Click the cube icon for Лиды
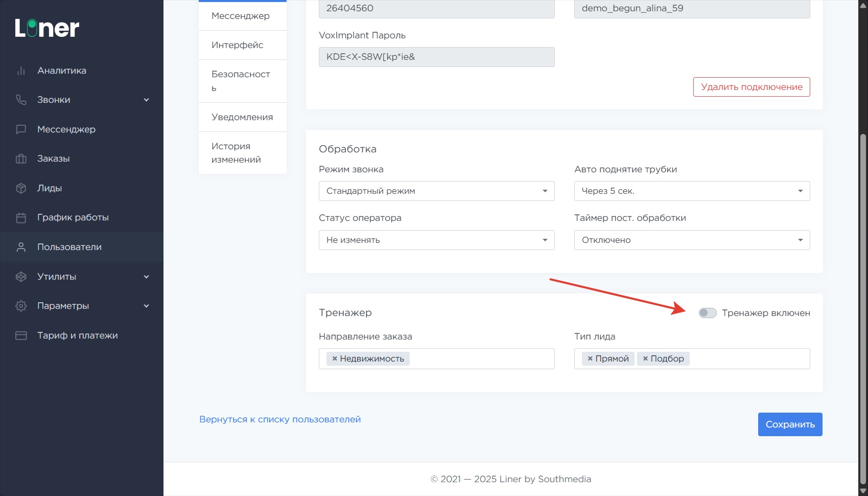This screenshot has height=496, width=868. click(21, 188)
